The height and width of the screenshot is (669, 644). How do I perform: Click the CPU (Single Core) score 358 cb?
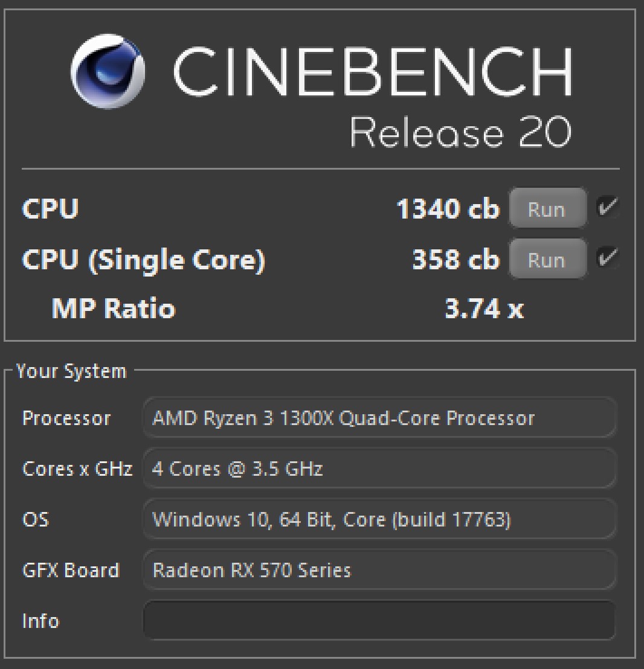click(456, 260)
